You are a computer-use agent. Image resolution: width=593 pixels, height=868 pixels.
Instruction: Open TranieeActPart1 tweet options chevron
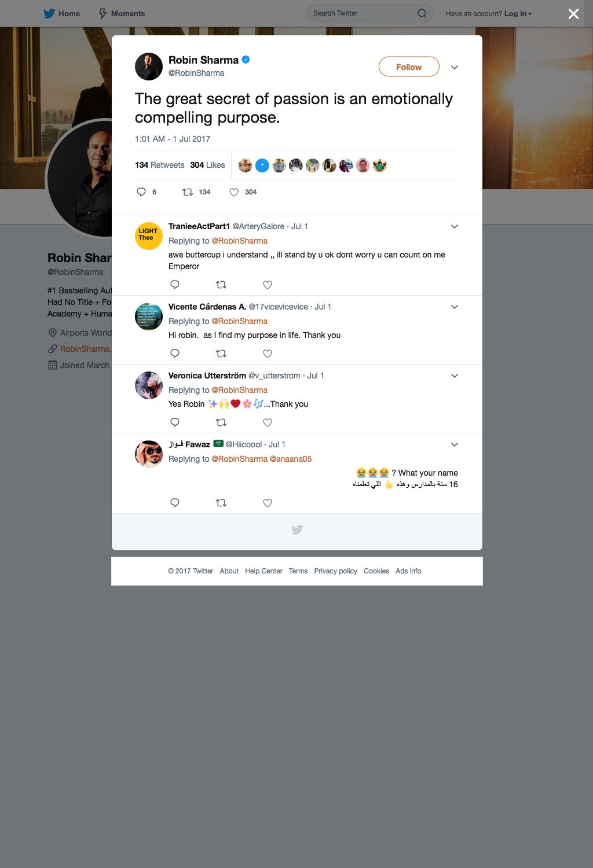point(455,226)
